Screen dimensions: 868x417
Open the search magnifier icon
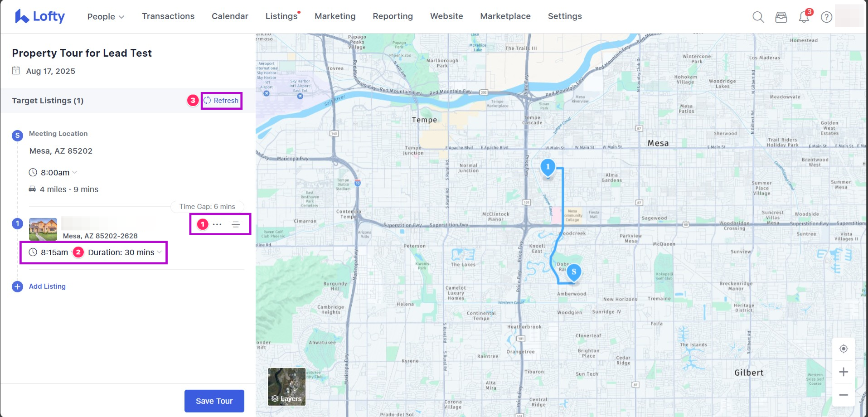[x=758, y=17]
